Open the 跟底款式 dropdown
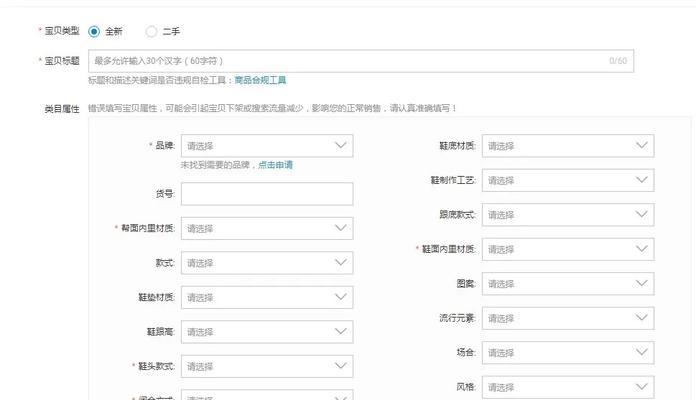Screen dimensions: 696x400 568,214
